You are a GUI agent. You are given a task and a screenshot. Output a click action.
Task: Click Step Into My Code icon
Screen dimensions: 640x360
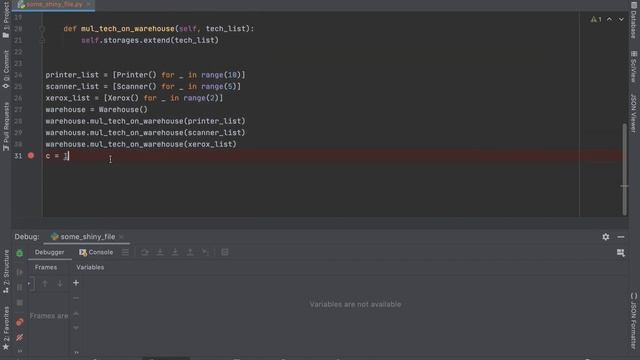[x=175, y=252]
